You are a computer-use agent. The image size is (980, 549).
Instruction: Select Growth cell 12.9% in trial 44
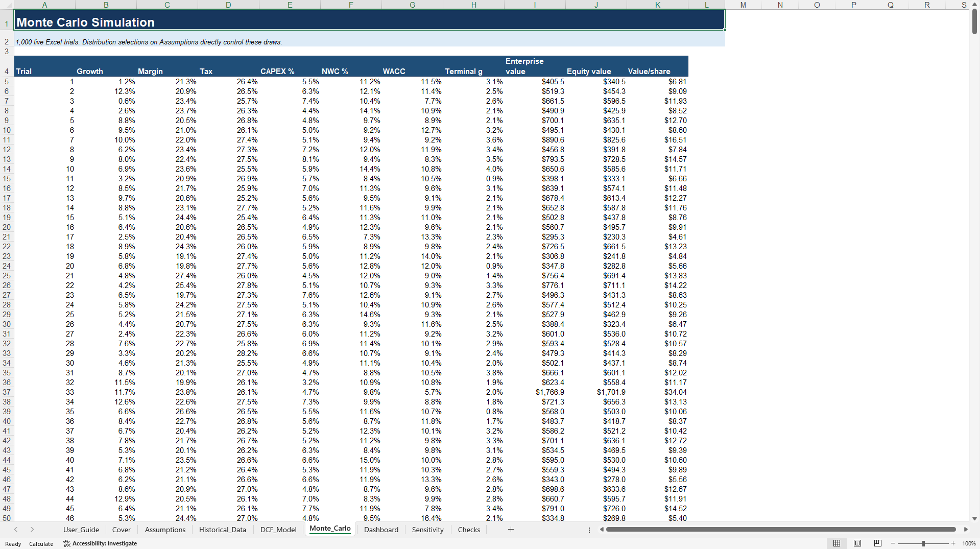[106, 499]
